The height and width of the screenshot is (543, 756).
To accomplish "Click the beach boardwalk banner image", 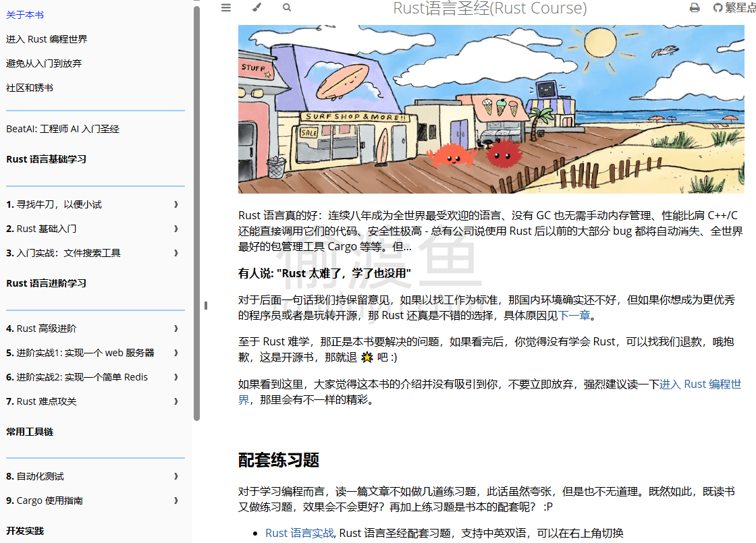I will 491,109.
